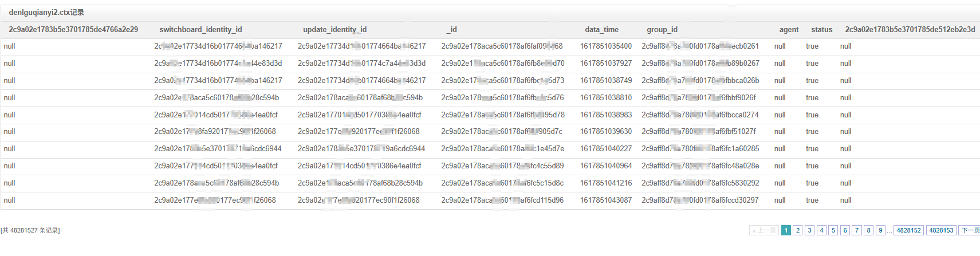Go to last page 4828153
The width and height of the screenshot is (980, 256).
[x=941, y=230]
